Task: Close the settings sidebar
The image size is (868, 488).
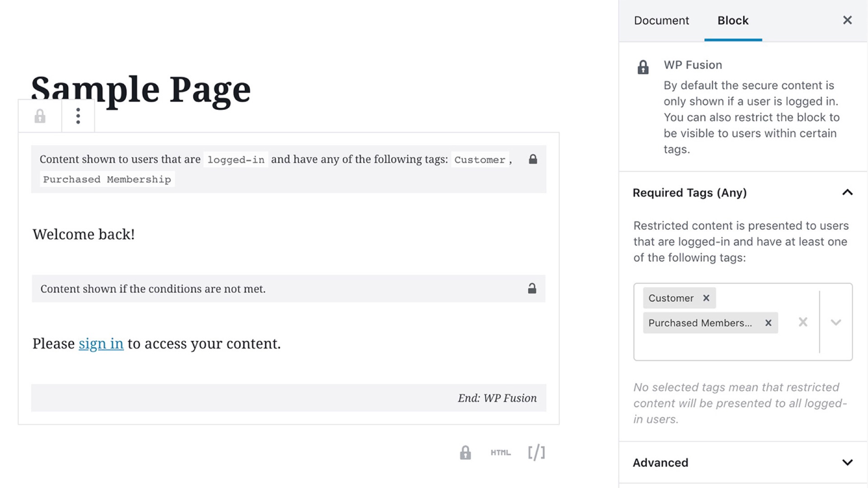Action: pos(847,20)
